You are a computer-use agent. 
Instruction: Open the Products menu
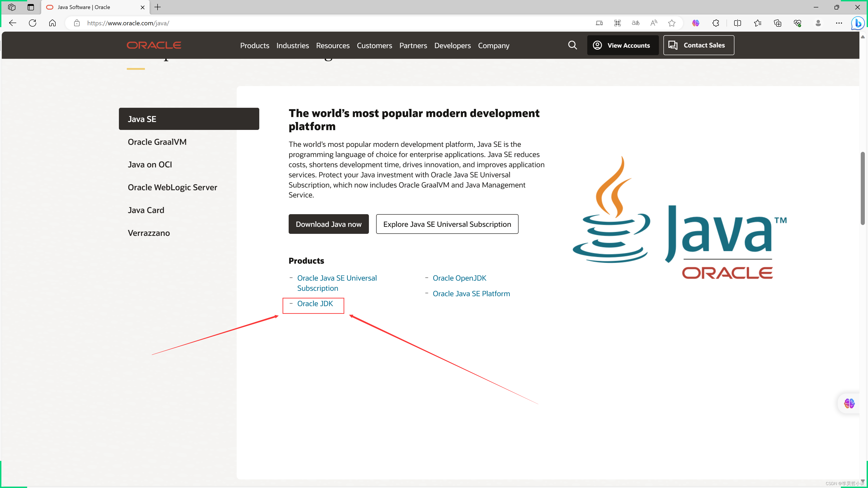(x=254, y=45)
